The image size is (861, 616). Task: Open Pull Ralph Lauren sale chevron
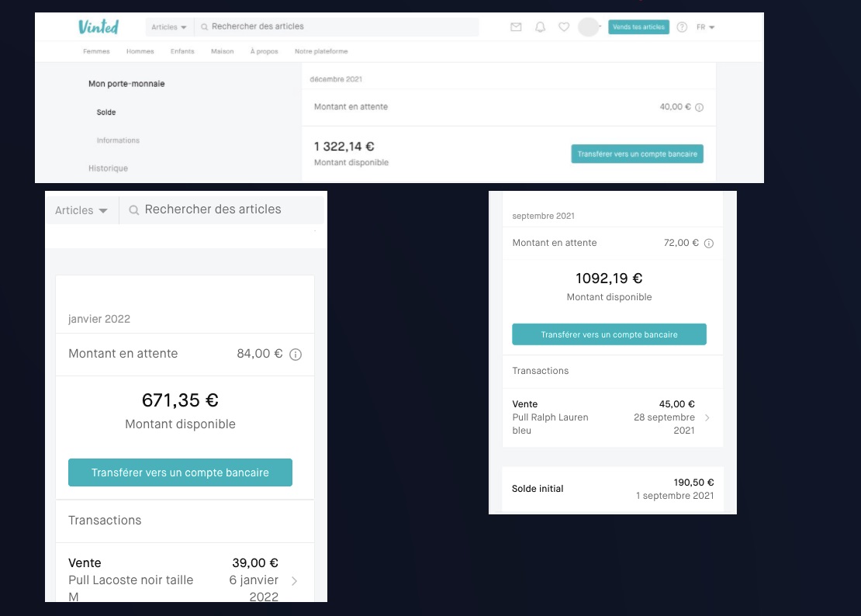(707, 417)
